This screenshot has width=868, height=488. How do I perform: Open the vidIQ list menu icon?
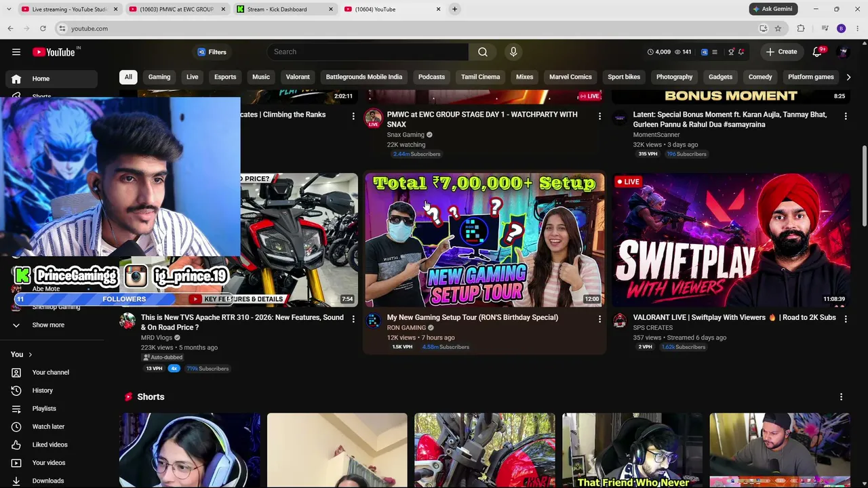(x=714, y=52)
